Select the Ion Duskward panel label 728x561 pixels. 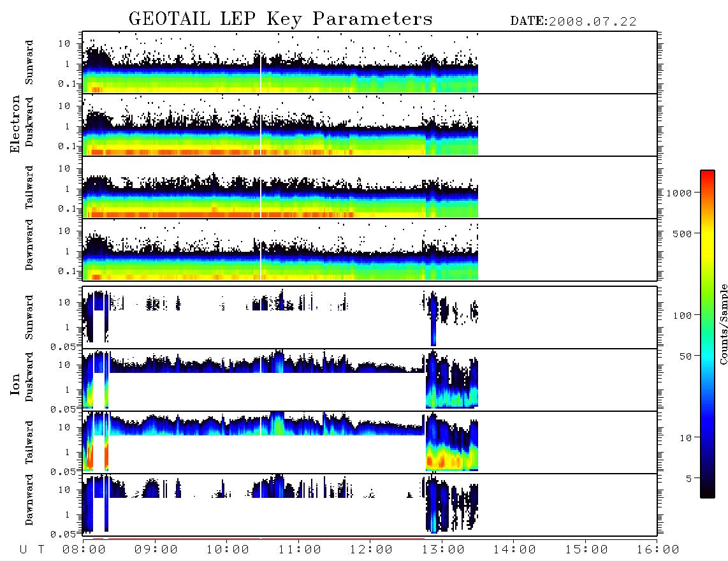tap(29, 377)
